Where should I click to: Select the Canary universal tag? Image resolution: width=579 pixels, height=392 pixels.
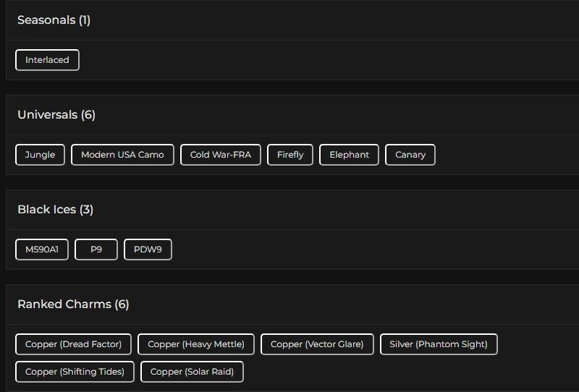pyautogui.click(x=410, y=155)
